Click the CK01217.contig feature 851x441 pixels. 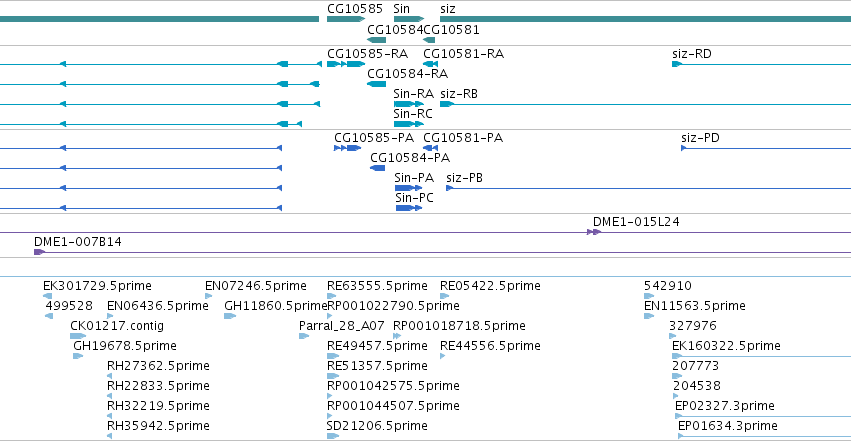(x=78, y=336)
